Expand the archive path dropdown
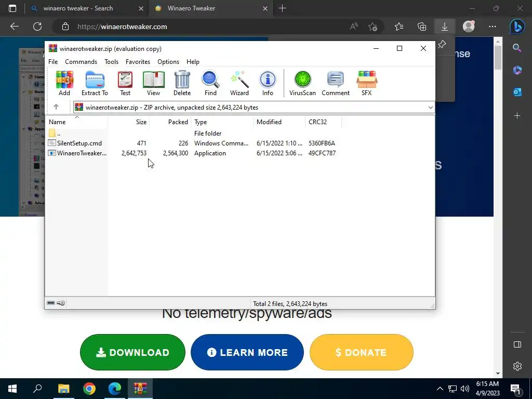This screenshot has width=532, height=399. click(x=430, y=108)
